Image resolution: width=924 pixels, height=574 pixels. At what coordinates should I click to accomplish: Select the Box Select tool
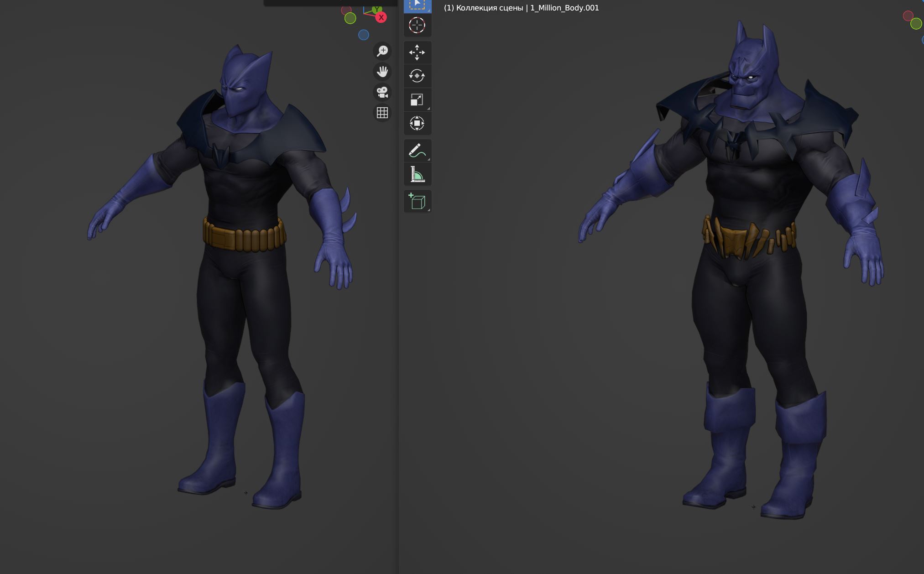click(417, 5)
